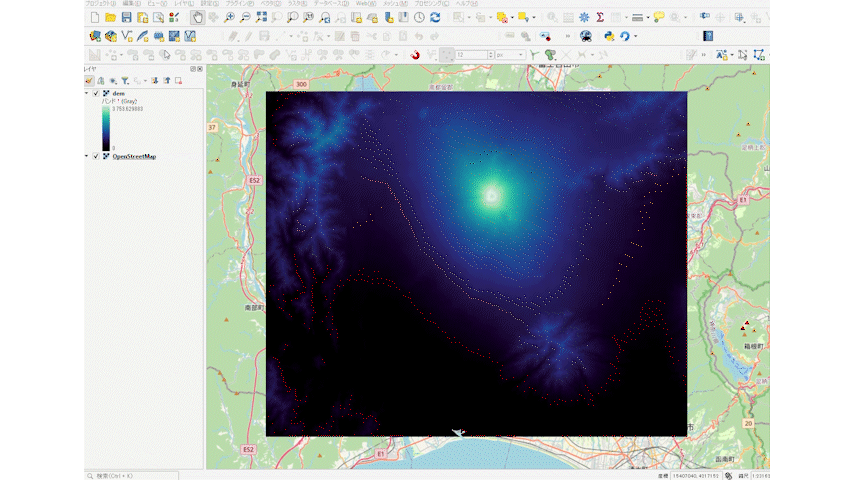The width and height of the screenshot is (854, 480).
Task: Refresh the map with the blue arrows icon
Action: pos(435,17)
